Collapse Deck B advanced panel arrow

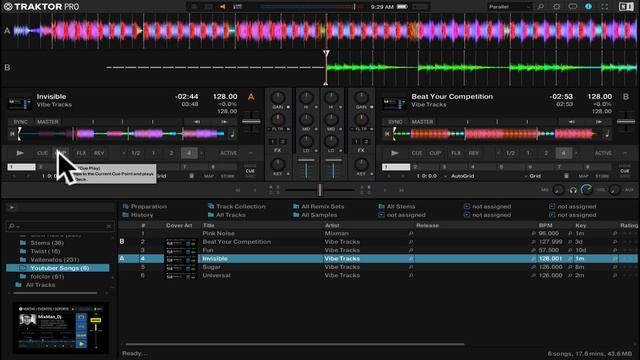pyautogui.click(x=625, y=153)
